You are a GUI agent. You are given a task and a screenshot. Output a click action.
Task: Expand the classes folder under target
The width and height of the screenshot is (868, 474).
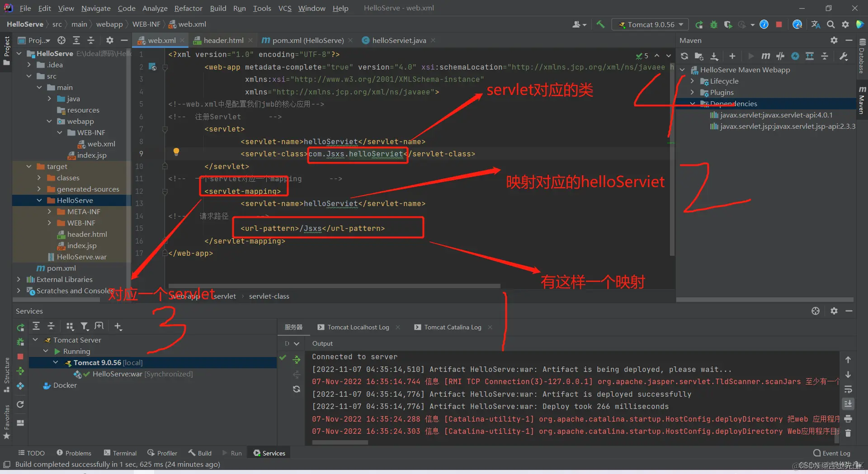[x=39, y=178]
